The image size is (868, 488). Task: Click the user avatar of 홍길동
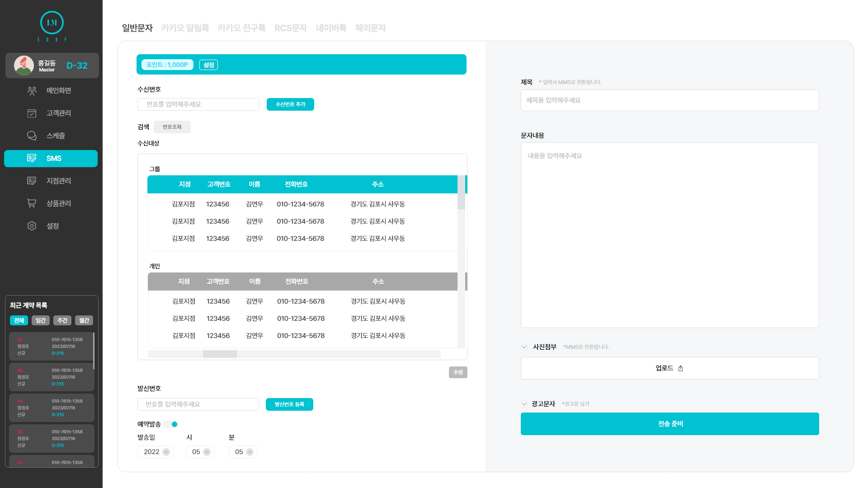(24, 66)
